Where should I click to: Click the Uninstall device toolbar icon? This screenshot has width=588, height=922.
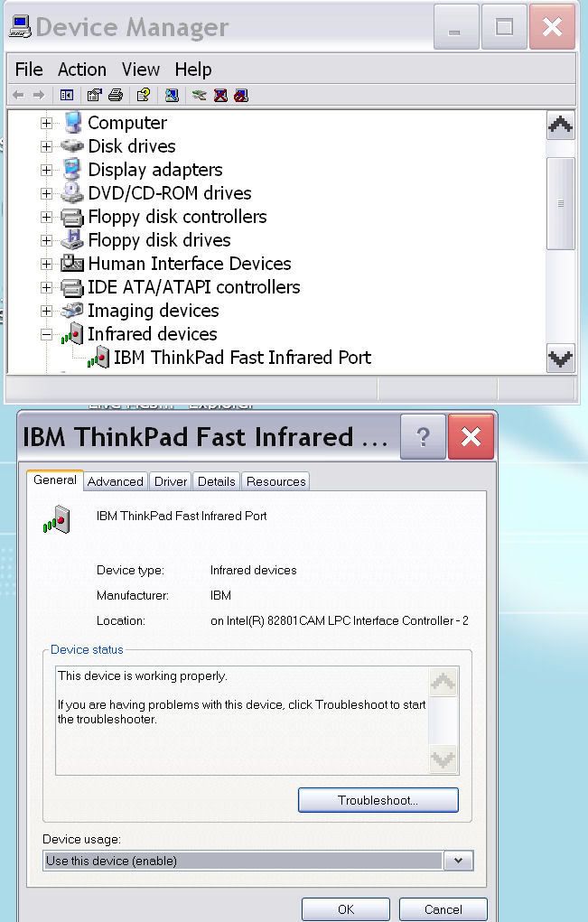220,95
